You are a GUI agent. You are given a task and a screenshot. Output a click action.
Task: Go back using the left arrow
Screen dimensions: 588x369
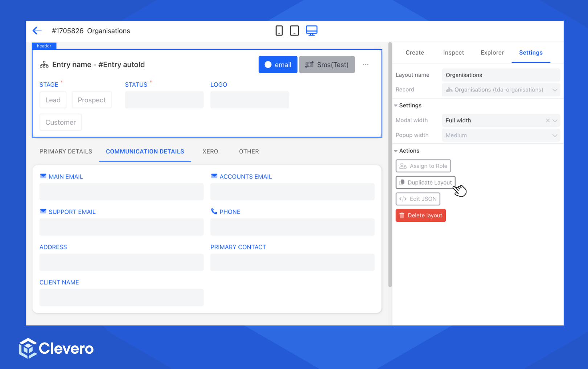37,31
